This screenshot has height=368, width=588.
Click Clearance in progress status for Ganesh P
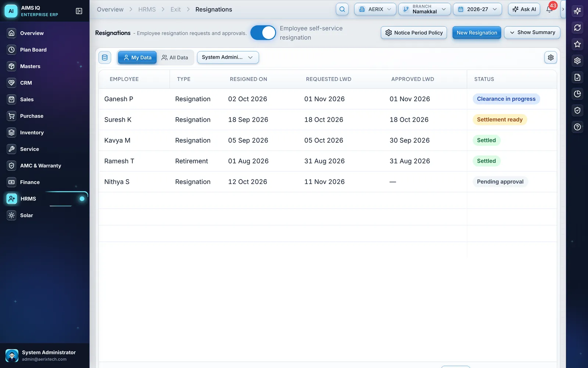point(506,99)
